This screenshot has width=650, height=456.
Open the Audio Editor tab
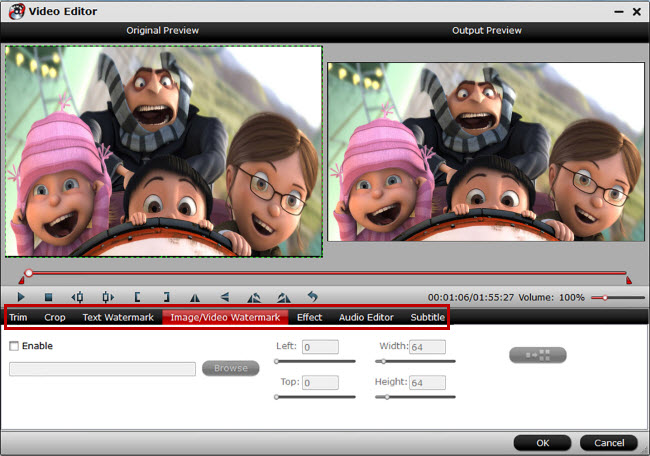click(x=366, y=317)
